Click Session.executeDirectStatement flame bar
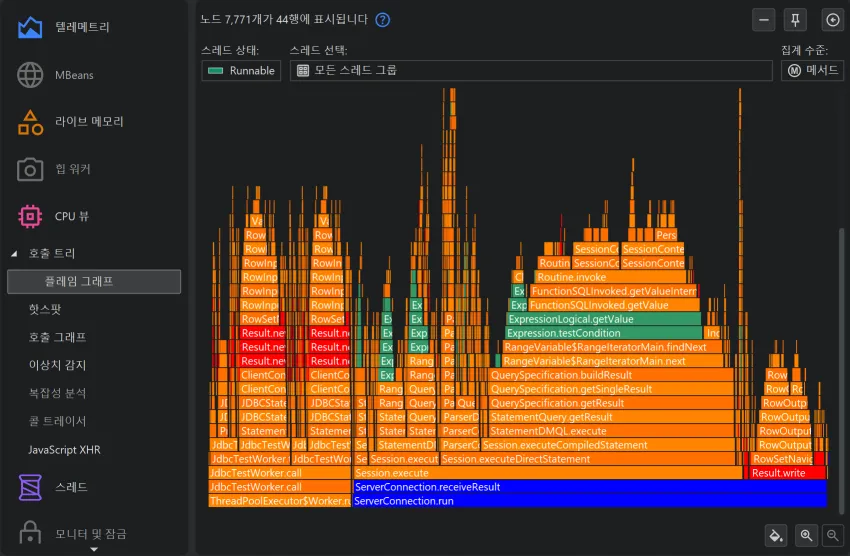850x556 pixels. (x=588, y=459)
